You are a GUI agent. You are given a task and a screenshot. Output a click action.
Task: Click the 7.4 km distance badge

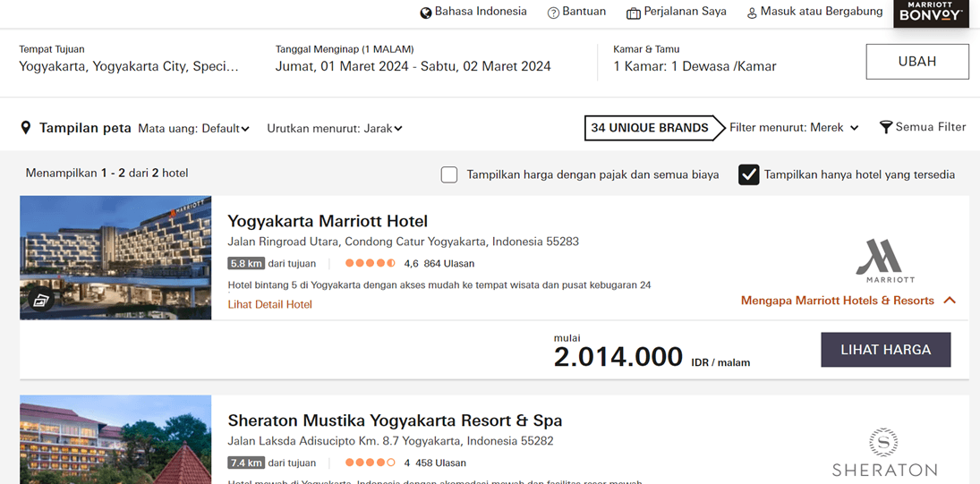point(245,463)
